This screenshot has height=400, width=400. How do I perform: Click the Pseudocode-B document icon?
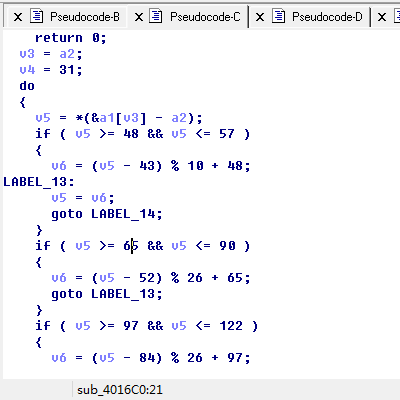37,16
